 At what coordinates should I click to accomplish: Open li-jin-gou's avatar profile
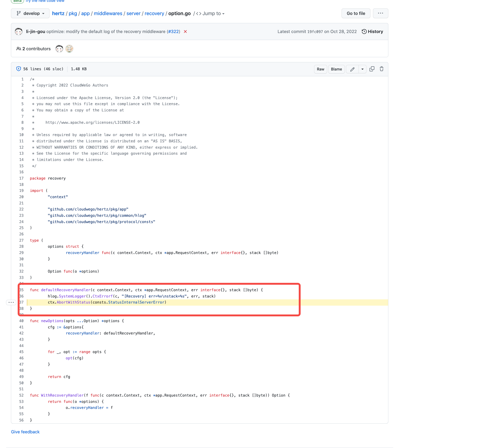pyautogui.click(x=18, y=31)
